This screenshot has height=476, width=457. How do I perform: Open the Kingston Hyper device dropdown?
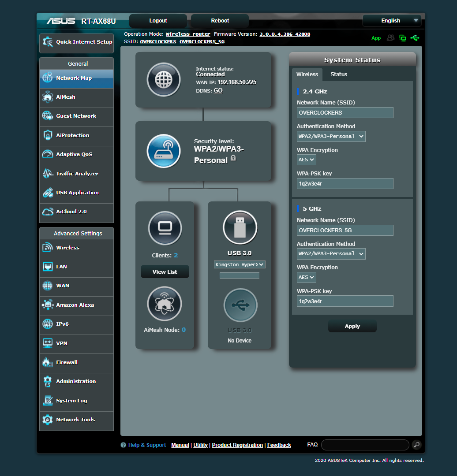tap(240, 264)
